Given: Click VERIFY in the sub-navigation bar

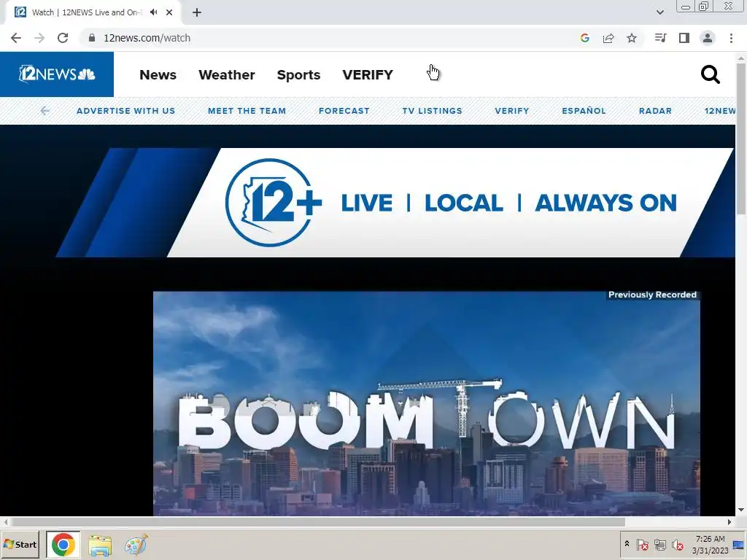Looking at the screenshot, I should coord(511,111).
